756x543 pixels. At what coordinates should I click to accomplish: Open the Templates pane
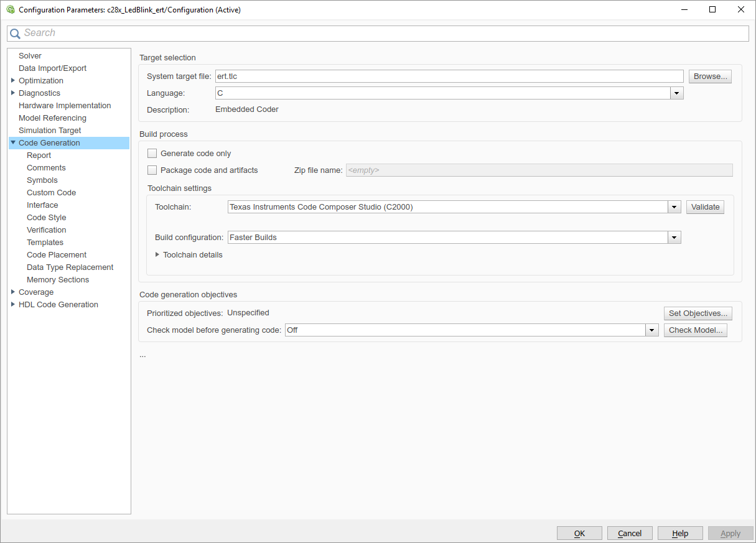click(45, 242)
